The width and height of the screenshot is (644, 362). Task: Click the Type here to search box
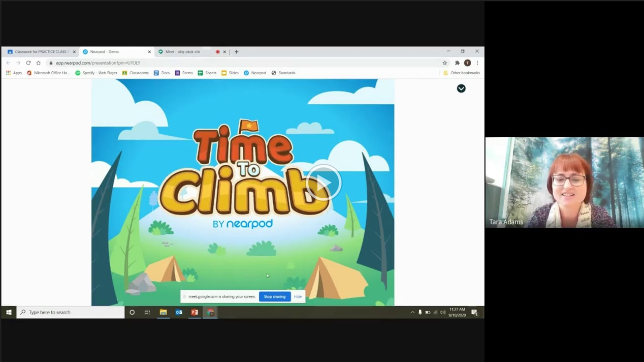click(x=71, y=312)
